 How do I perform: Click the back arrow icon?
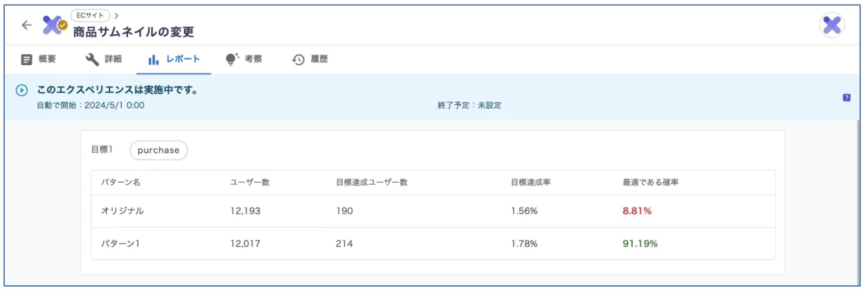click(x=27, y=25)
